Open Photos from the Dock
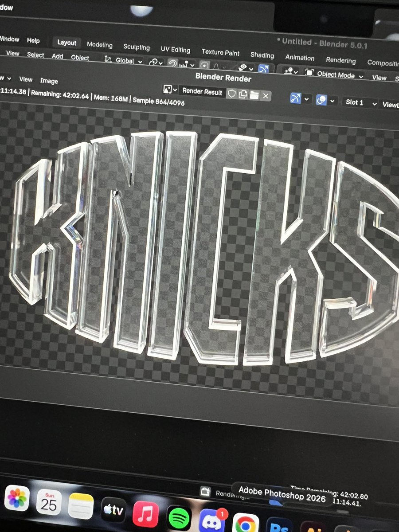This screenshot has width=399, height=532. tap(17, 498)
